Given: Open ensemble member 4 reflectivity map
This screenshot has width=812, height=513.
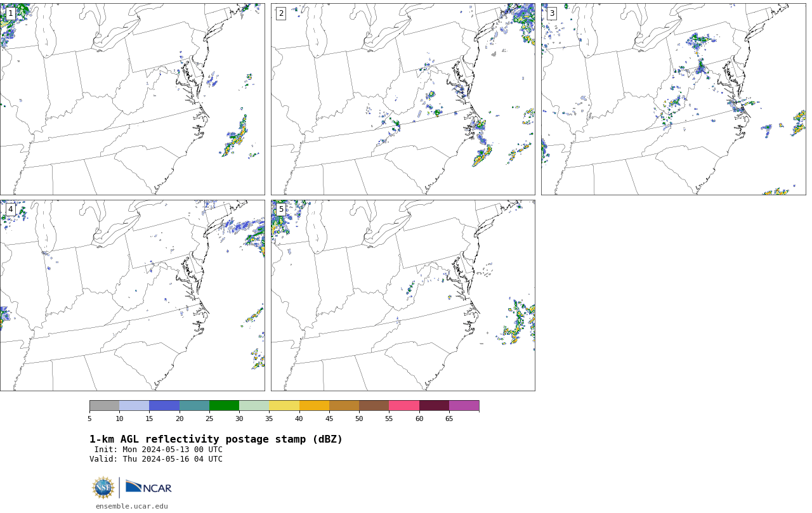Looking at the screenshot, I should [x=132, y=295].
